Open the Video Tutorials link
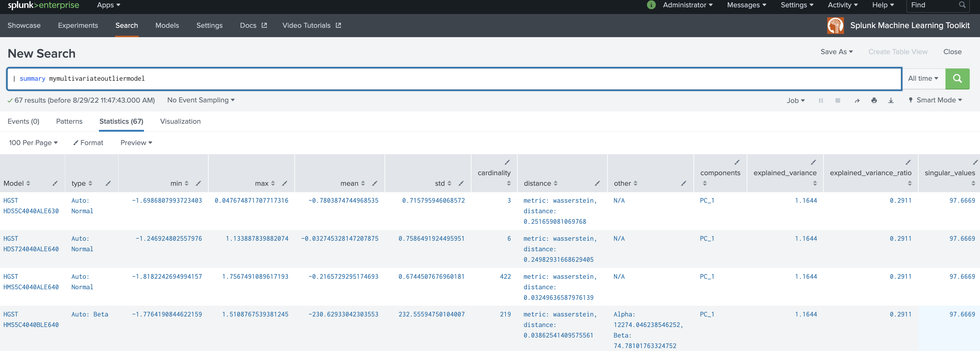This screenshot has height=351, width=980. pos(312,25)
